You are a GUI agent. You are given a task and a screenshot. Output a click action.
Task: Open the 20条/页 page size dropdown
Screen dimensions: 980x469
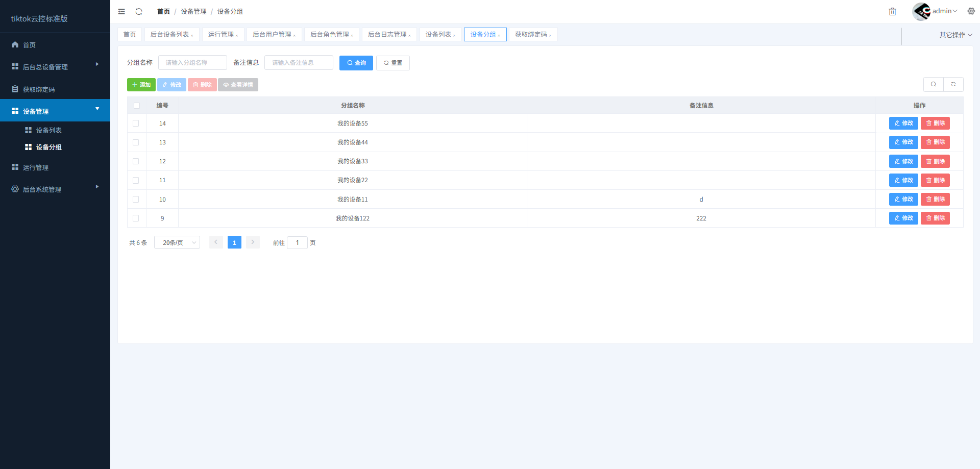pos(177,242)
